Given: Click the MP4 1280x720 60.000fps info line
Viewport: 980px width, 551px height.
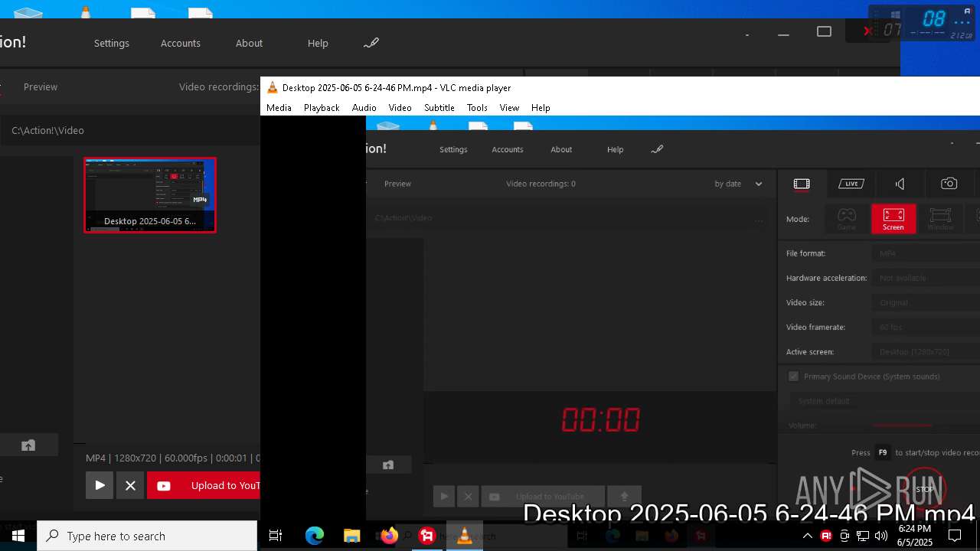Looking at the screenshot, I should tap(173, 458).
